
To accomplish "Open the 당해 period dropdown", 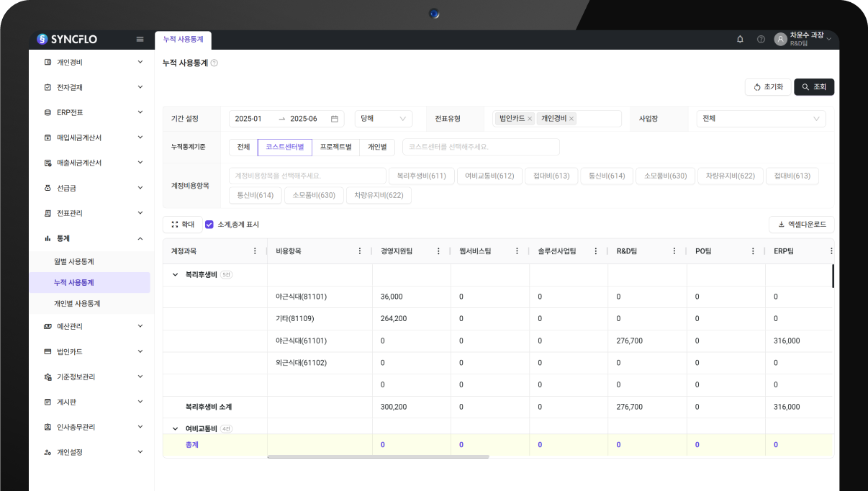I will [x=383, y=119].
